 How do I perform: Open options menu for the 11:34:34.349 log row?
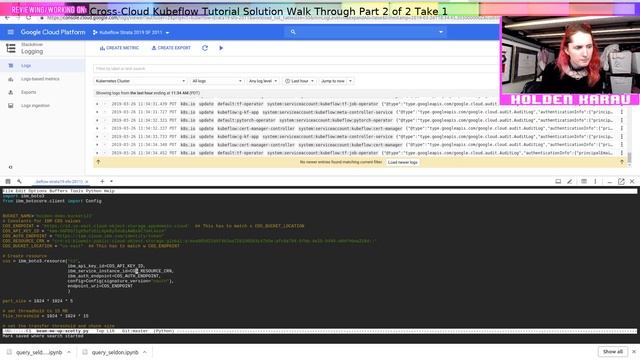pos(622,144)
